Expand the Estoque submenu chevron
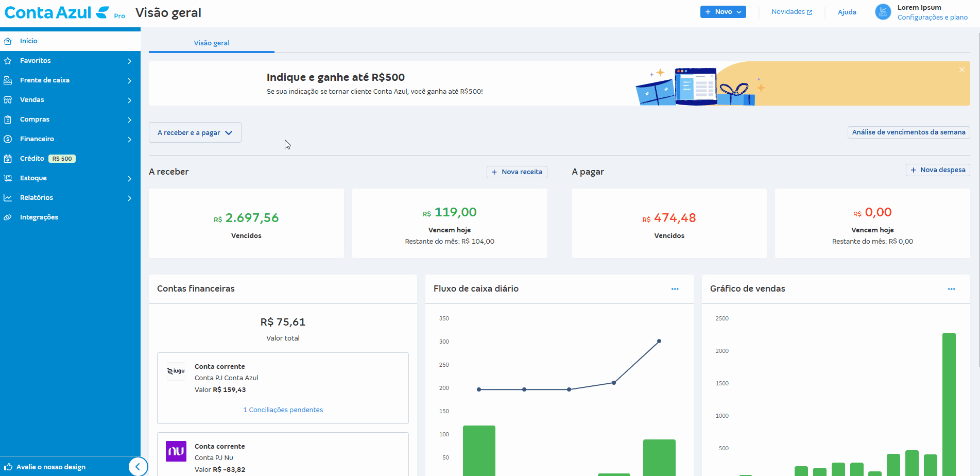The width and height of the screenshot is (980, 476). pos(129,179)
